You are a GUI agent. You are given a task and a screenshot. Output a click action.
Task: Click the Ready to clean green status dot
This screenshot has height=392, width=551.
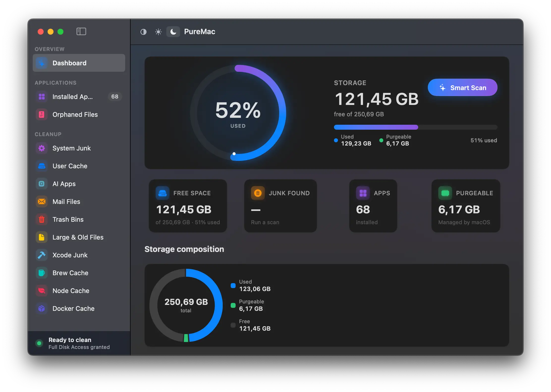(39, 343)
